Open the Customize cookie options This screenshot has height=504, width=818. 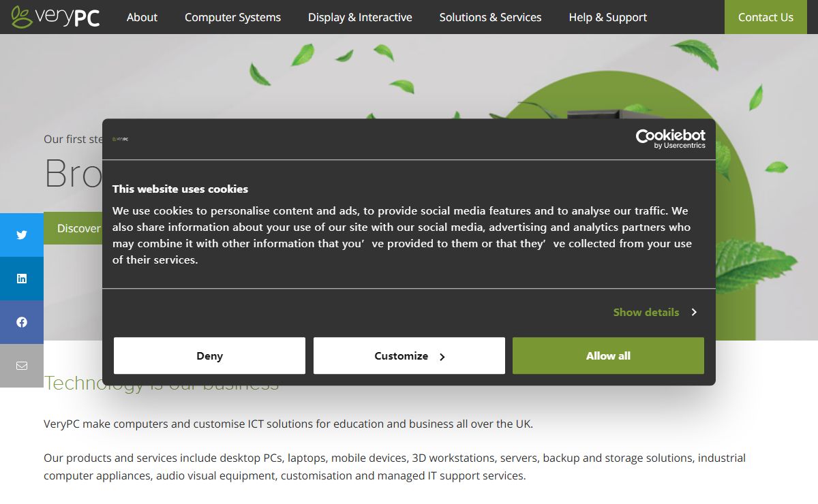(409, 356)
